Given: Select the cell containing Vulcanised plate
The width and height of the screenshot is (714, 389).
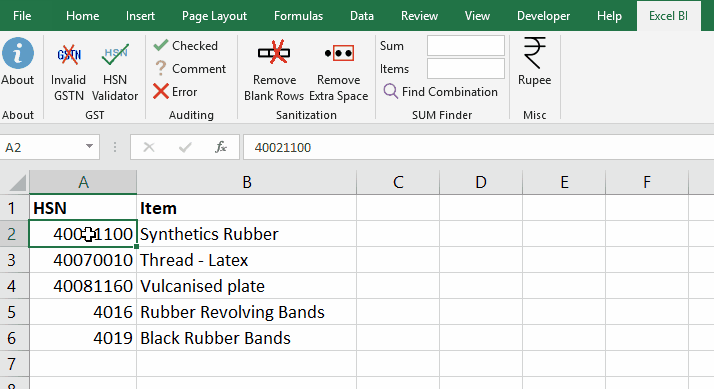Looking at the screenshot, I should (x=246, y=286).
